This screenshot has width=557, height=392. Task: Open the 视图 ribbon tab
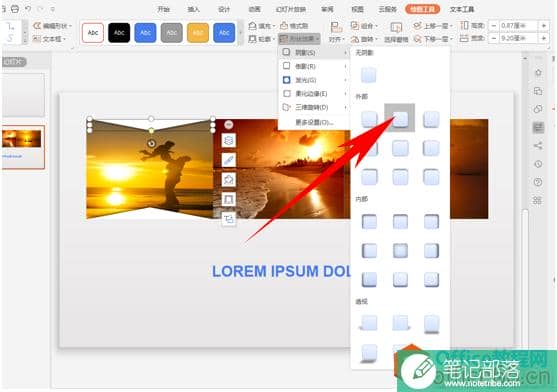357,9
